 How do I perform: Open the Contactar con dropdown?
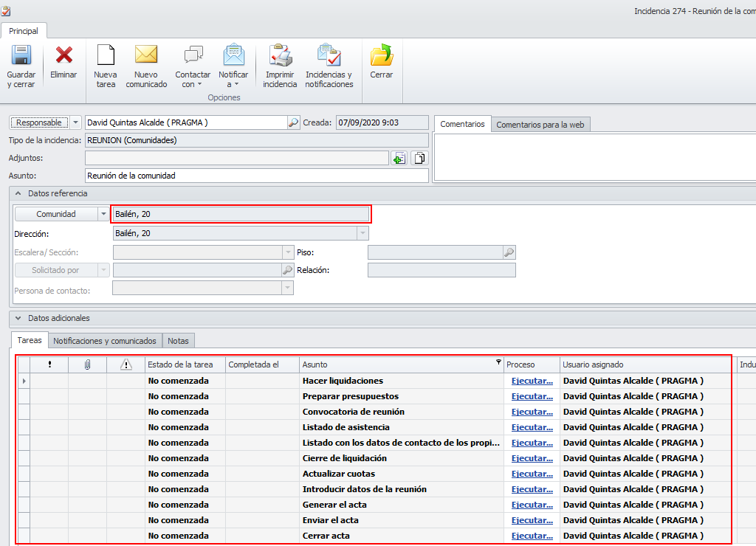[x=193, y=79]
